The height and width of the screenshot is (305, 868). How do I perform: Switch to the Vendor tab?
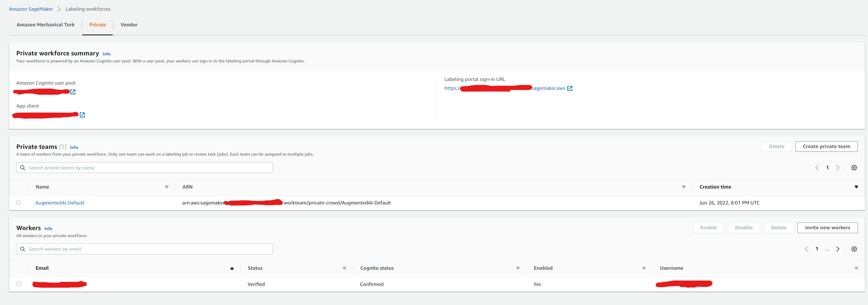click(x=129, y=25)
